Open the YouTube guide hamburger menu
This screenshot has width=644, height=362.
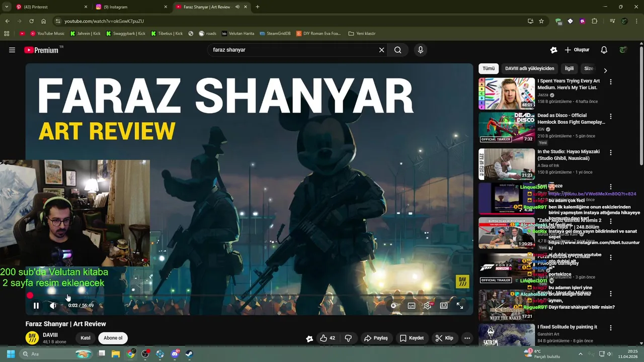(12, 50)
